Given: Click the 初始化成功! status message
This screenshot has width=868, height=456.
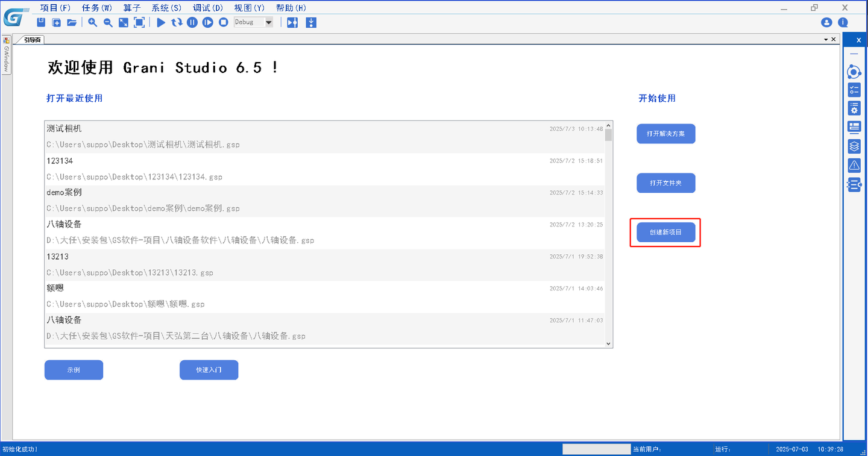Looking at the screenshot, I should 20,449.
